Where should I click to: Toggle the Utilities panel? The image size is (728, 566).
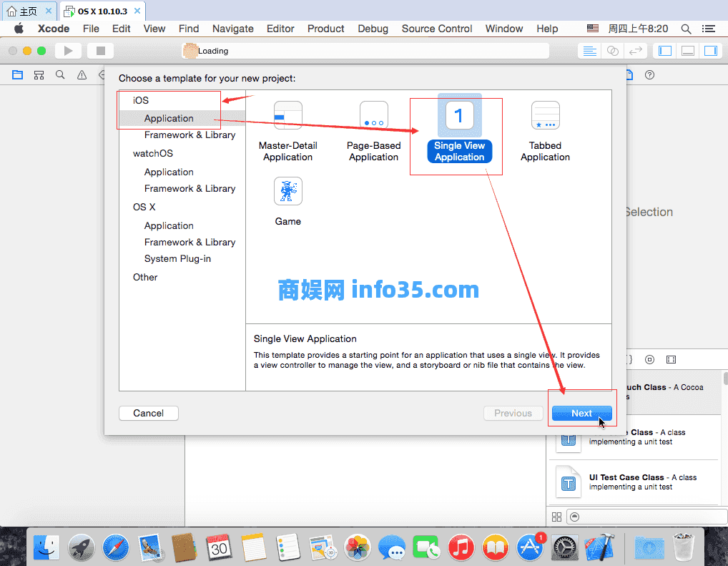(x=711, y=51)
